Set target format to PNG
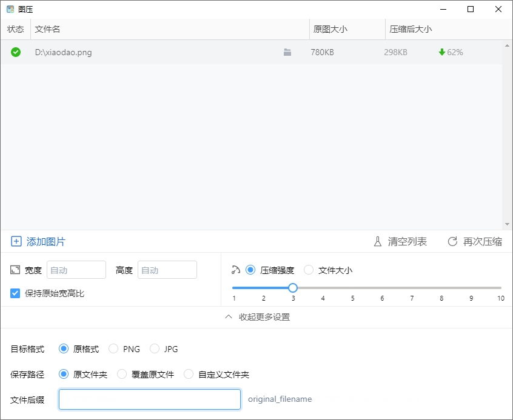Viewport: 513px width, 420px height. [x=113, y=349]
